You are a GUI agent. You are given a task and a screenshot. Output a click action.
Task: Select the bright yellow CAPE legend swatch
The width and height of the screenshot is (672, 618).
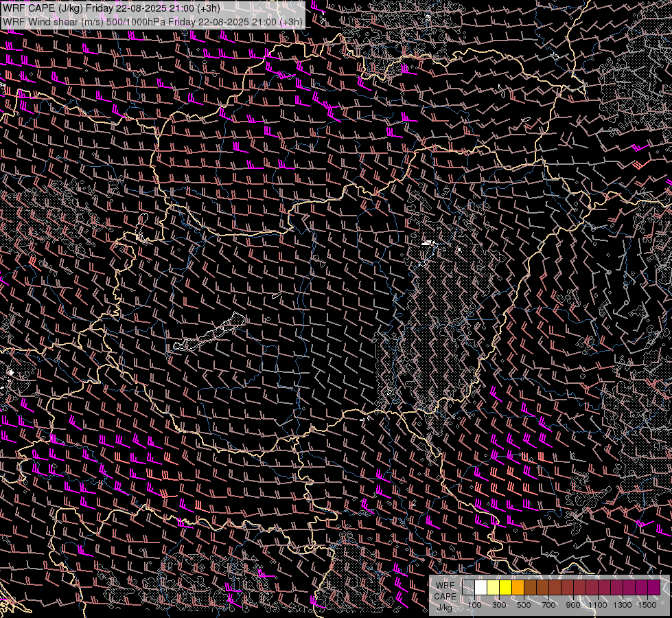[x=506, y=587]
